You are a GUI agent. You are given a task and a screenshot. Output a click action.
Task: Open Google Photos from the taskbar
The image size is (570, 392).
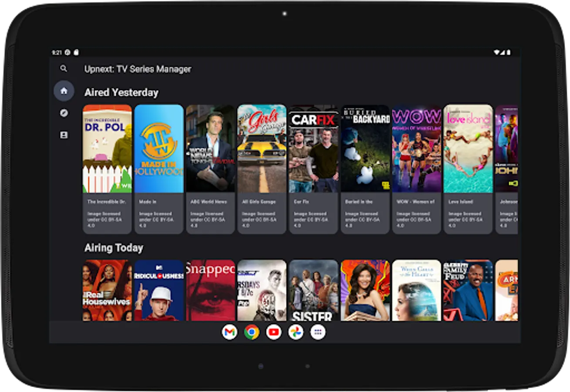pyautogui.click(x=296, y=332)
